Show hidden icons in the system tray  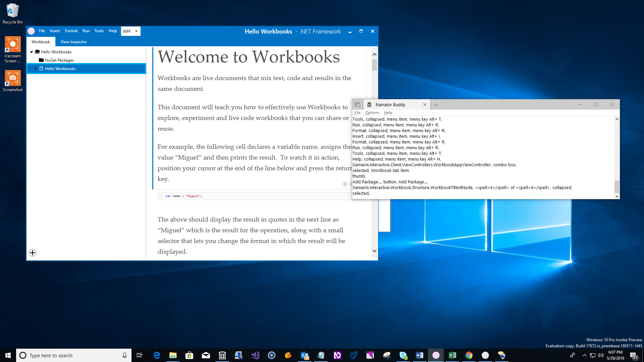tap(585, 355)
